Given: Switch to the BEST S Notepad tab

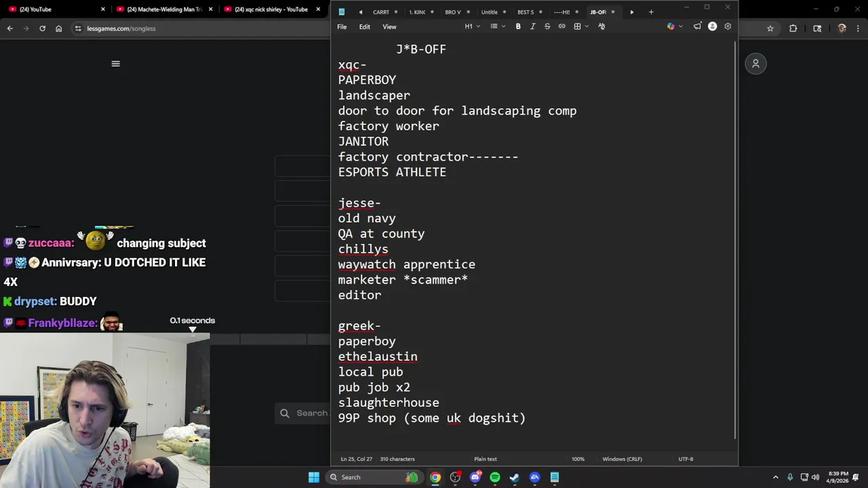Looking at the screenshot, I should 526,12.
